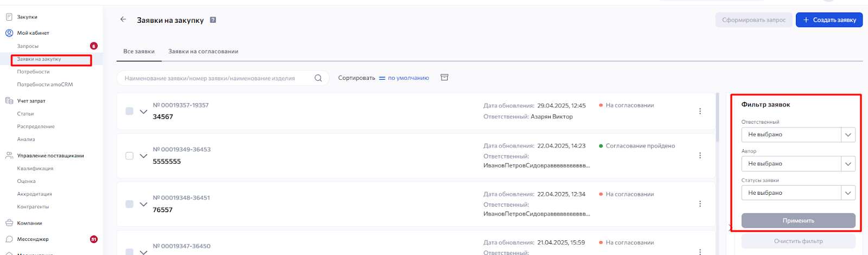
Task: Open the three-dot menu for request 00019357-19357
Action: click(700, 111)
